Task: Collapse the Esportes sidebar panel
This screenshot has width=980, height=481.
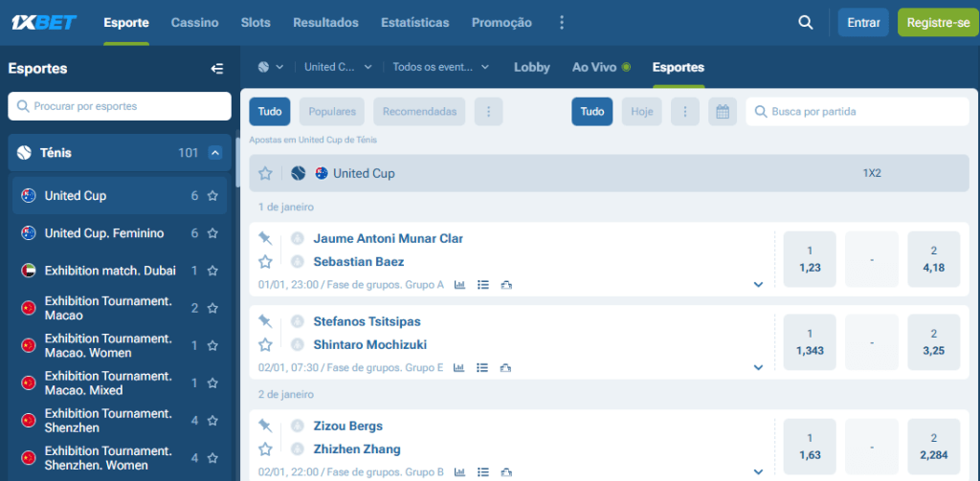Action: tap(217, 69)
